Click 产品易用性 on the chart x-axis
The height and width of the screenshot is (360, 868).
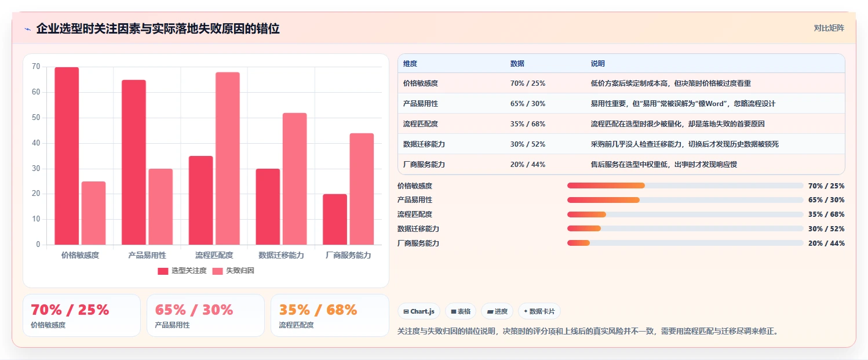click(x=147, y=255)
